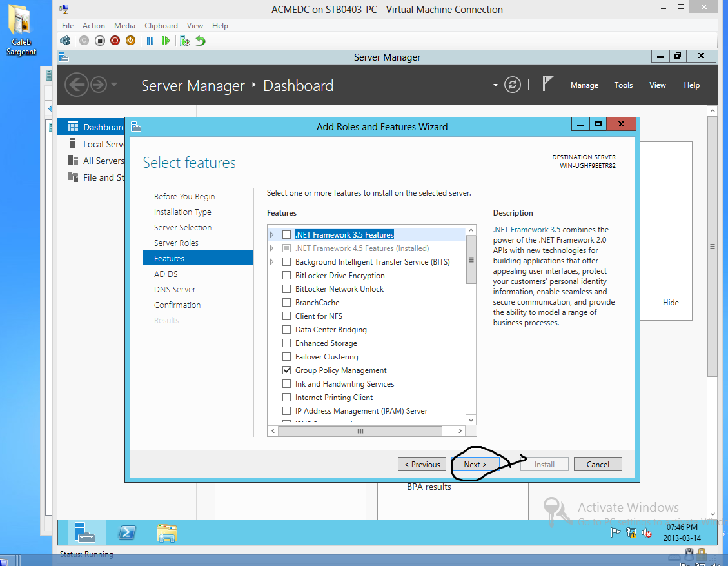This screenshot has height=566, width=728.
Task: Cancel the Add Roles wizard
Action: pos(598,464)
